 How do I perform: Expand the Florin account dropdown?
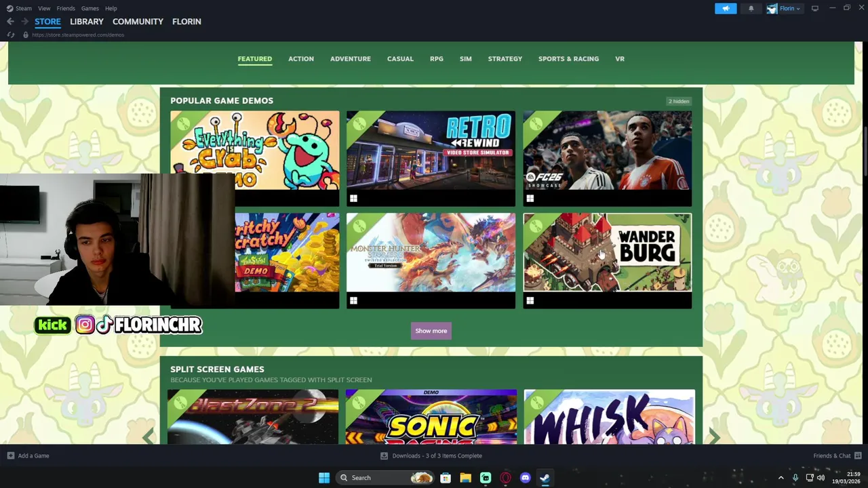[797, 8]
